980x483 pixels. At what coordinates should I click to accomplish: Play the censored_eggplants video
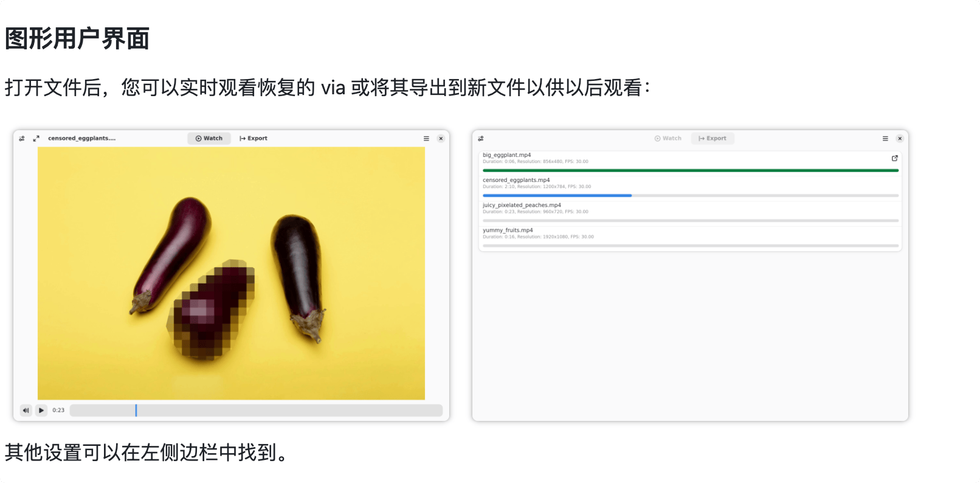(x=41, y=411)
